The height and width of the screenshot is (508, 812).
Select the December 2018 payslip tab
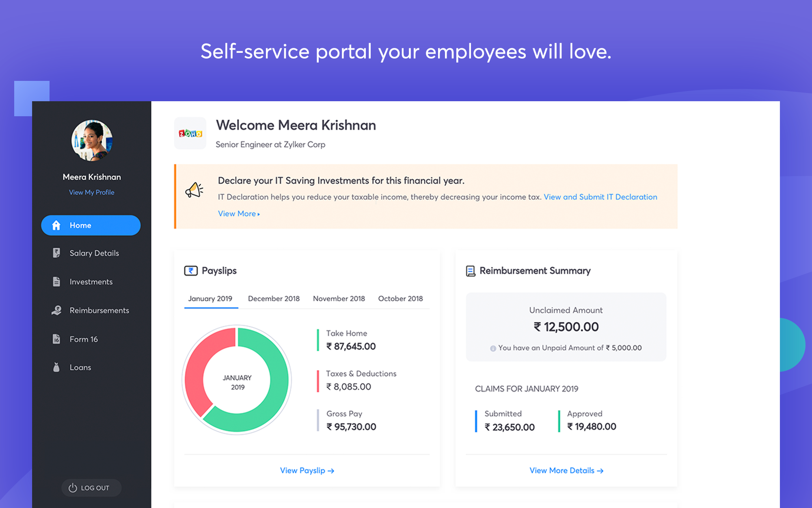(x=273, y=298)
